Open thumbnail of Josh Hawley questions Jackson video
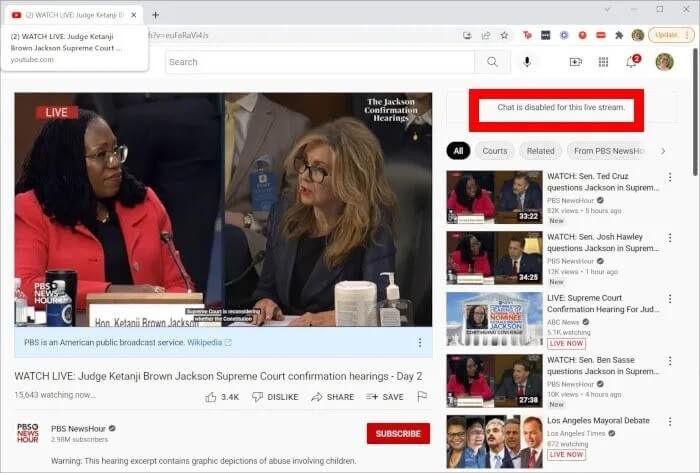 point(494,258)
